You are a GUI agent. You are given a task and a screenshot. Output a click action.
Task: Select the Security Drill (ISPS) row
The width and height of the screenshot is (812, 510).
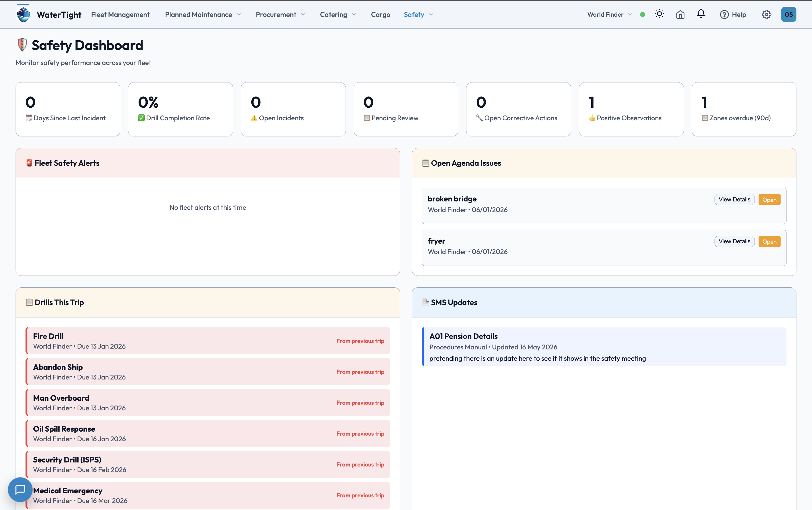208,464
